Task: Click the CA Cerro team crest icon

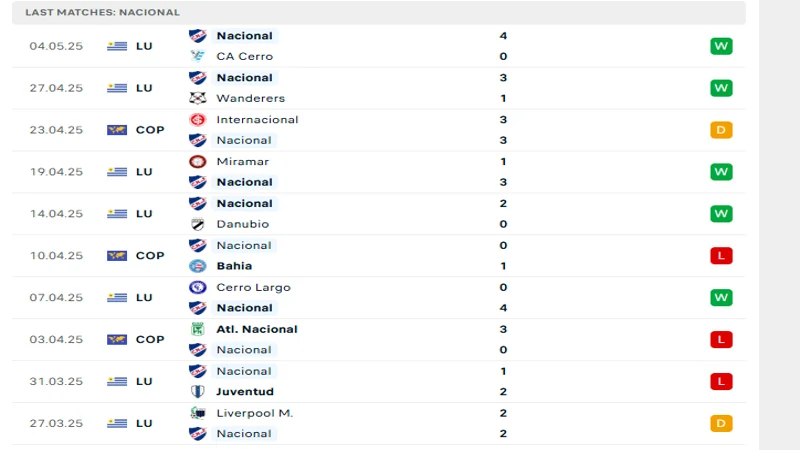Action: tap(197, 56)
